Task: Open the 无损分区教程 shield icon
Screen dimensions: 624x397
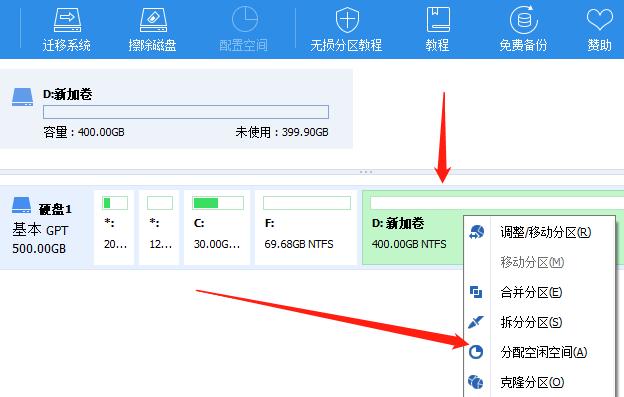Action: click(x=347, y=19)
